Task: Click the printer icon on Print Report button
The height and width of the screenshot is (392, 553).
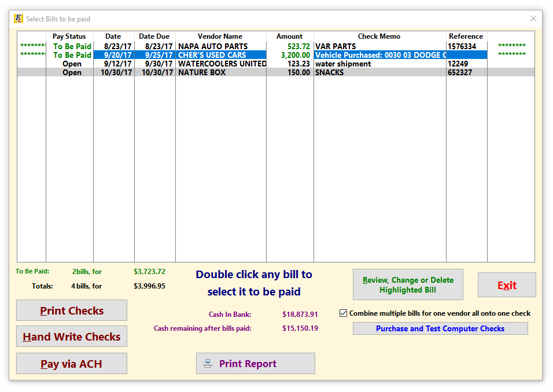Action: point(209,363)
